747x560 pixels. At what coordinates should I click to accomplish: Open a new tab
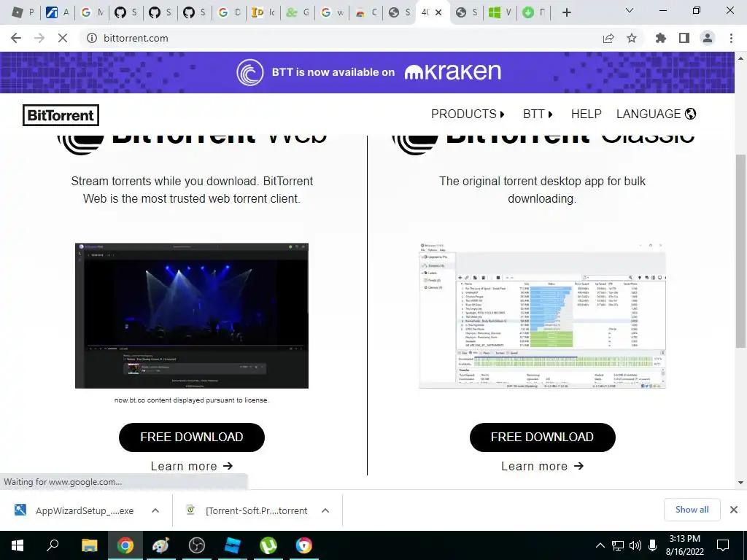click(566, 12)
